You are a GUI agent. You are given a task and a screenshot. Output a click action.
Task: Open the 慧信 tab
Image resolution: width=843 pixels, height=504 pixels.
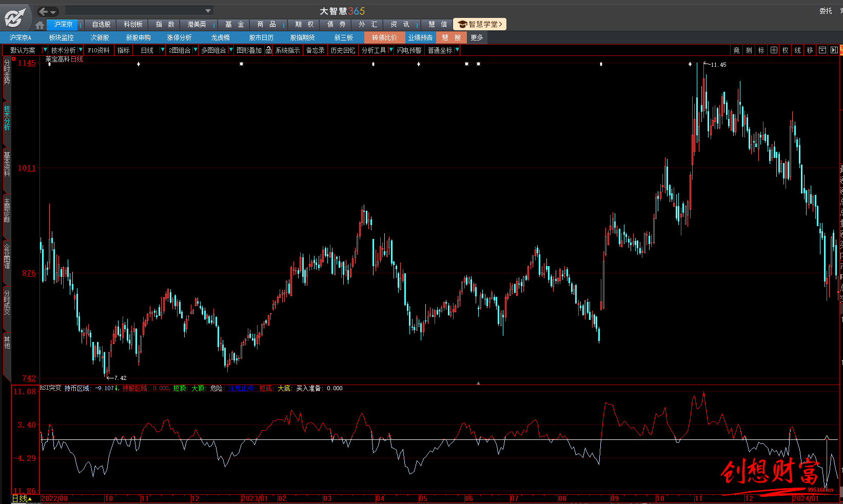coord(438,25)
